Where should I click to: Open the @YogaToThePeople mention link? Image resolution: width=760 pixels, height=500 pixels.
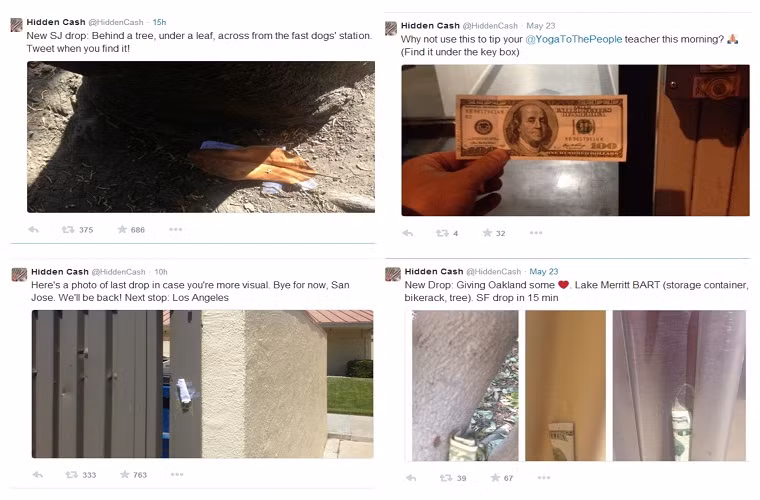(573, 39)
